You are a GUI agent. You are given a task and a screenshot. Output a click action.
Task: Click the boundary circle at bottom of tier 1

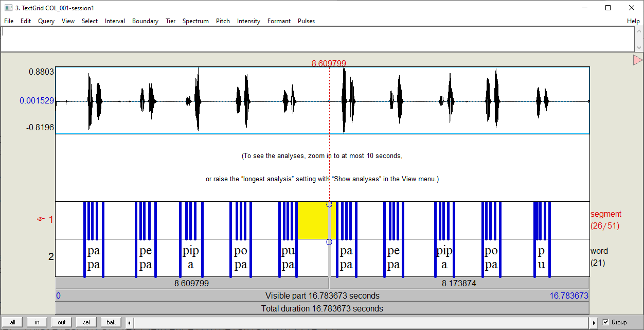click(329, 242)
